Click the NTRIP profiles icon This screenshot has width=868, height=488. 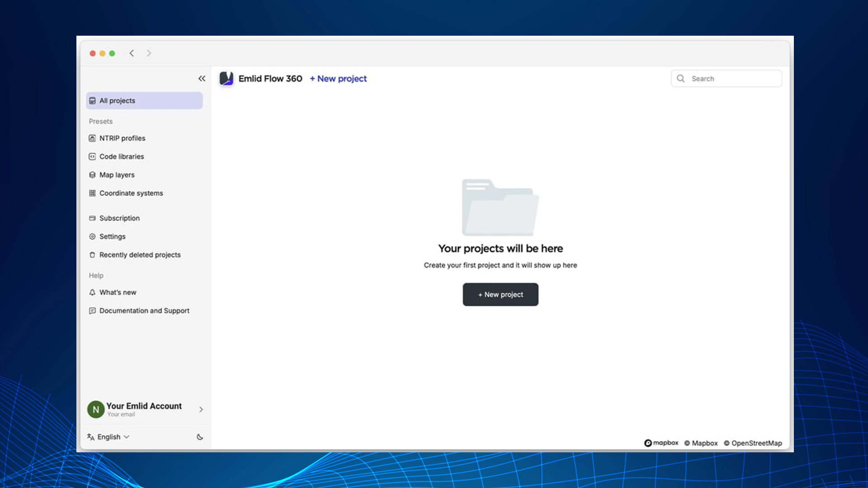coord(92,138)
